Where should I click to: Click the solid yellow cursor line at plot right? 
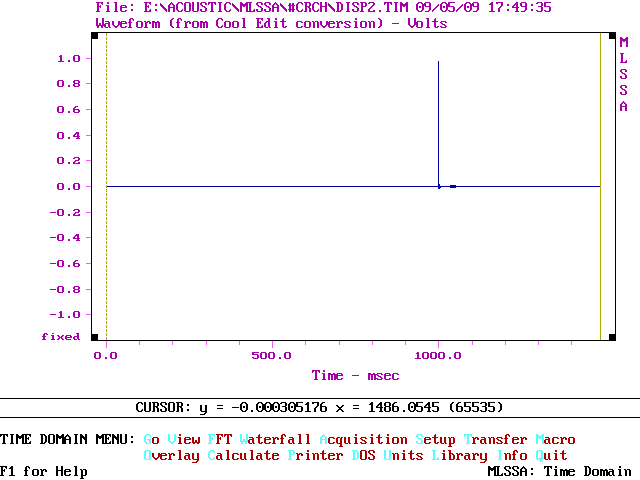(600, 187)
